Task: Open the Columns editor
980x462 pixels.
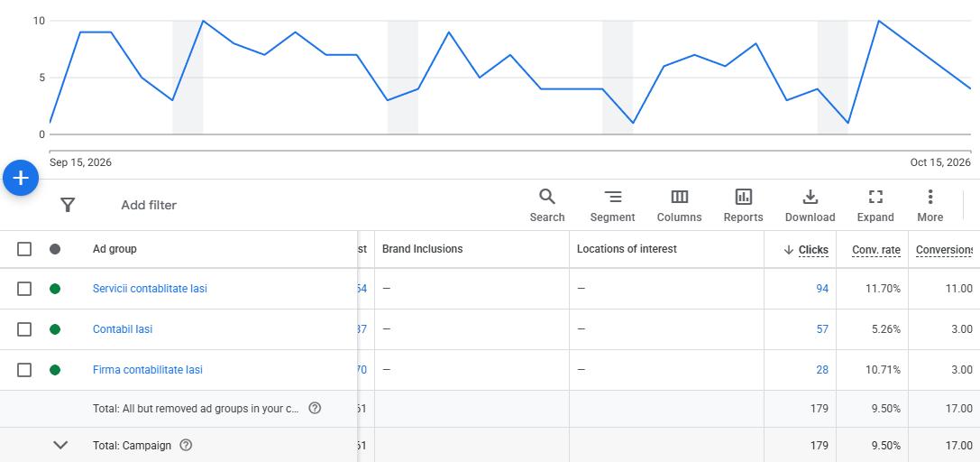Action: click(680, 206)
